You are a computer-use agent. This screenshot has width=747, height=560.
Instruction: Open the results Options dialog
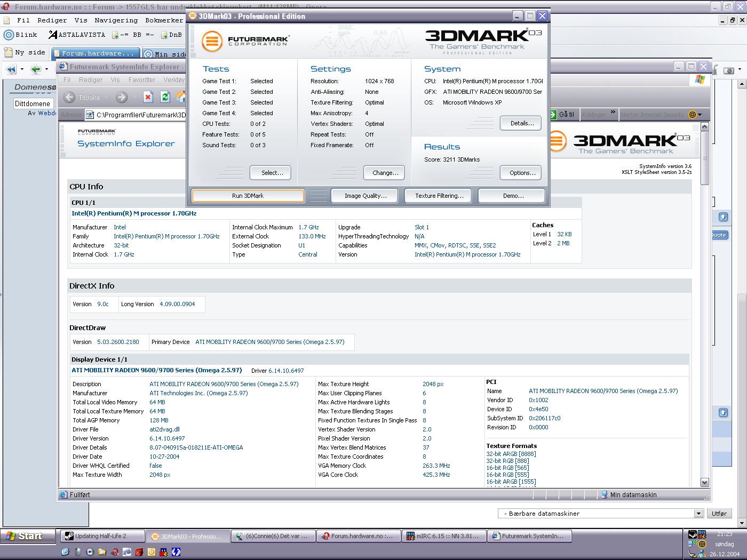click(x=521, y=173)
